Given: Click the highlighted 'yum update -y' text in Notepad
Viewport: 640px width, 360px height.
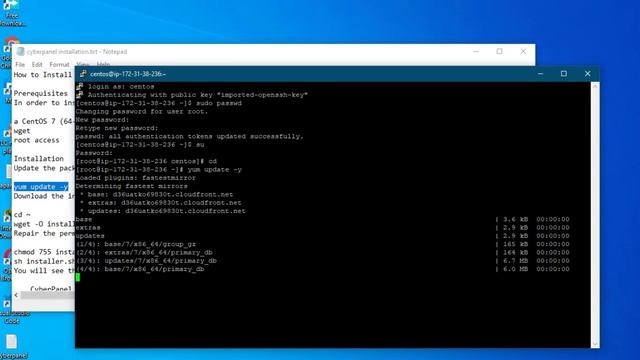Looking at the screenshot, I should coord(41,187).
